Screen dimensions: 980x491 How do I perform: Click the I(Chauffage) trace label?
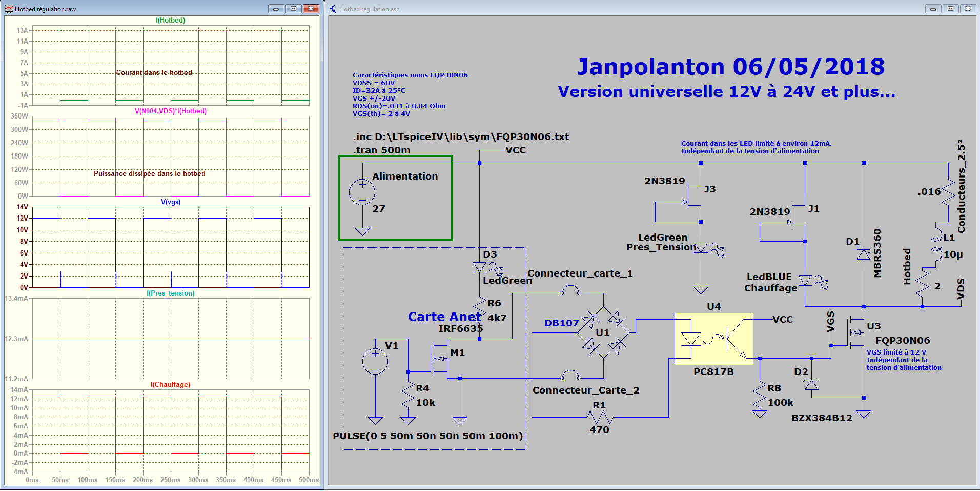171,385
